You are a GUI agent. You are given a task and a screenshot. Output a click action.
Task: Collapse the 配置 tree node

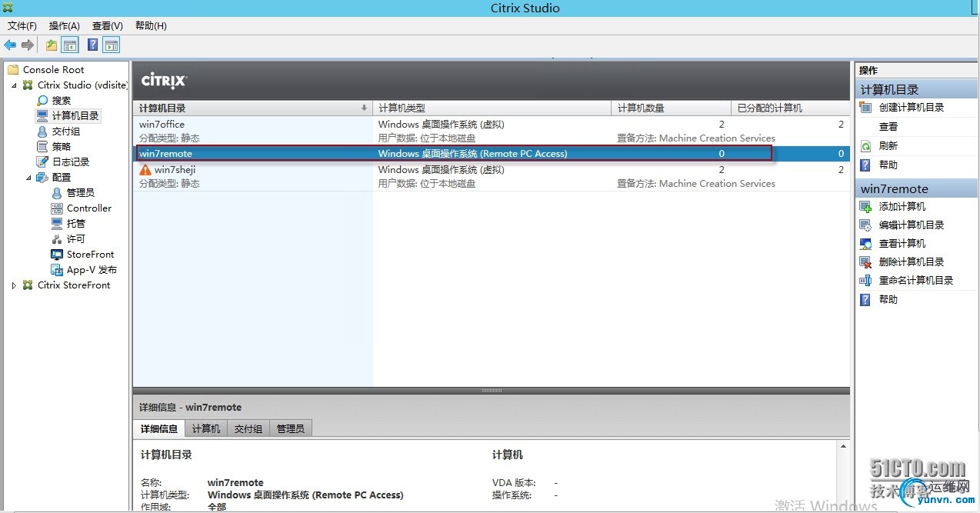29,178
